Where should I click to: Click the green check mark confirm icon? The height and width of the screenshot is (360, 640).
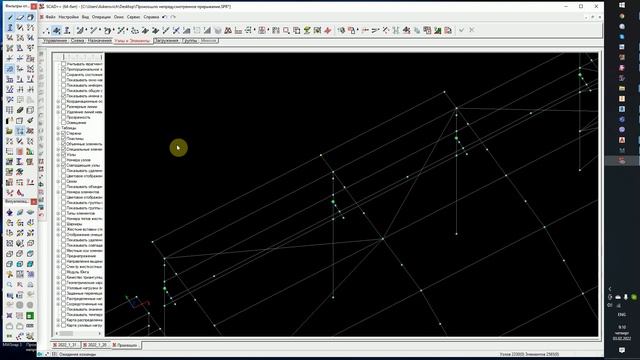click(x=462, y=30)
